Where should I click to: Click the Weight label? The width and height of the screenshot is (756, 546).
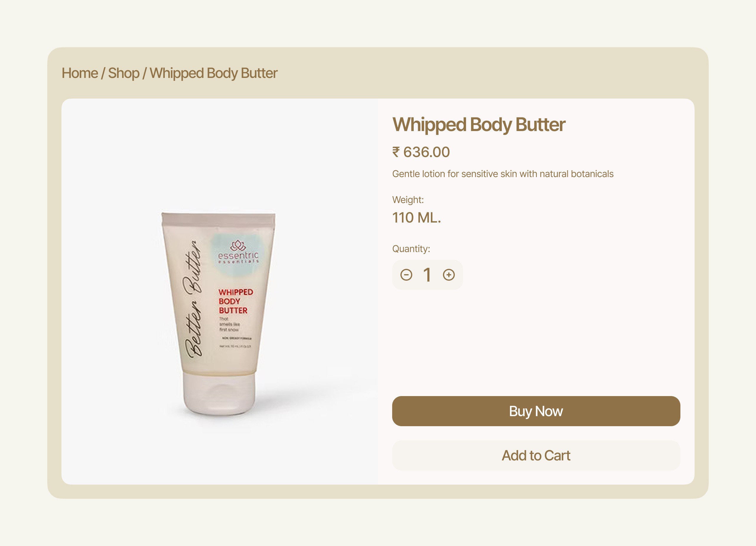[408, 200]
